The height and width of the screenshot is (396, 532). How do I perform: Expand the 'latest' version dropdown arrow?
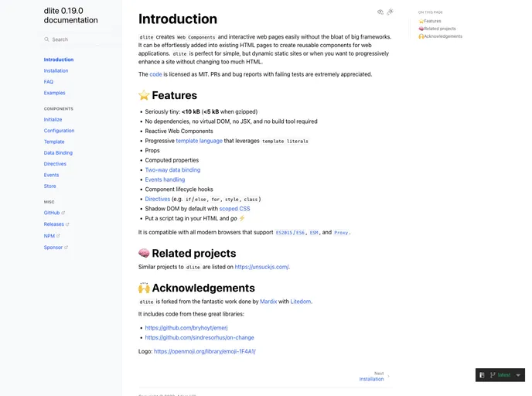(518, 375)
